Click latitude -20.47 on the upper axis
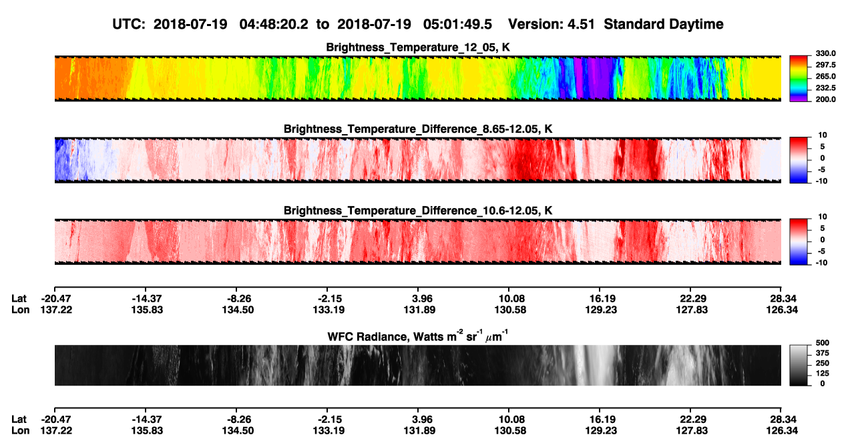Viewport: 868px width, 445px height. 56,298
